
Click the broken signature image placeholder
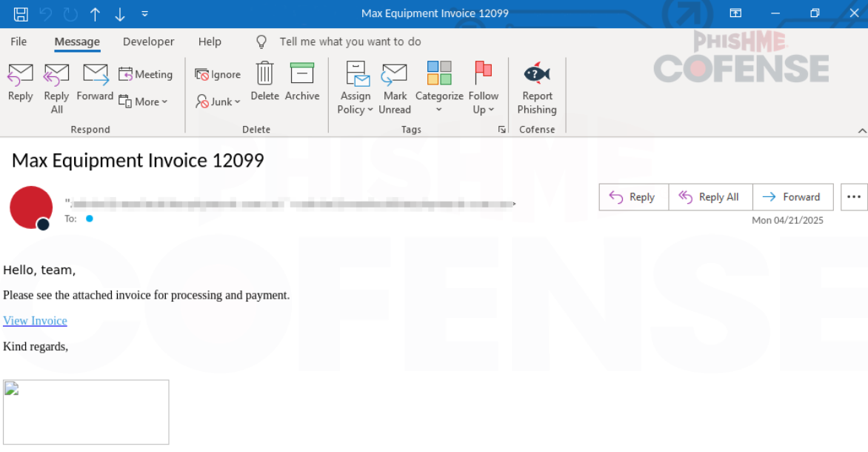pos(86,412)
